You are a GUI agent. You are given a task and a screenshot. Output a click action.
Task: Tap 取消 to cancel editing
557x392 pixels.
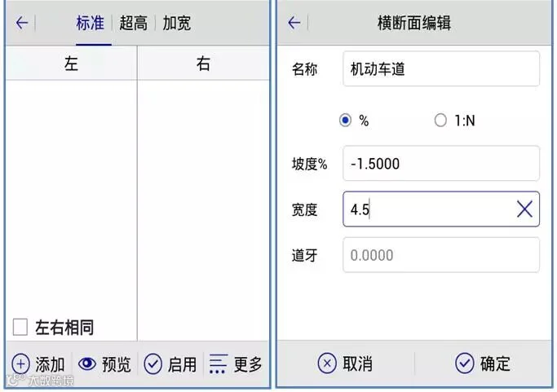345,363
